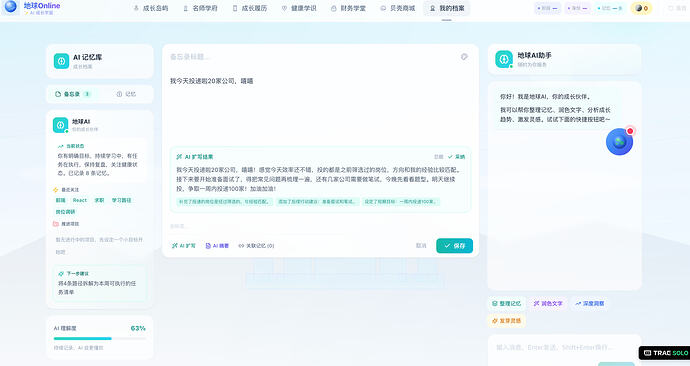690x366 pixels.
Task: Click the lightning icon beside recent focus
Action: click(55, 190)
